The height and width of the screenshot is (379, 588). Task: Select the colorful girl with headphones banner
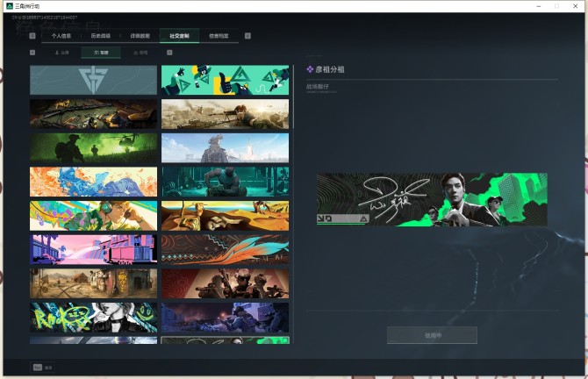click(93, 216)
